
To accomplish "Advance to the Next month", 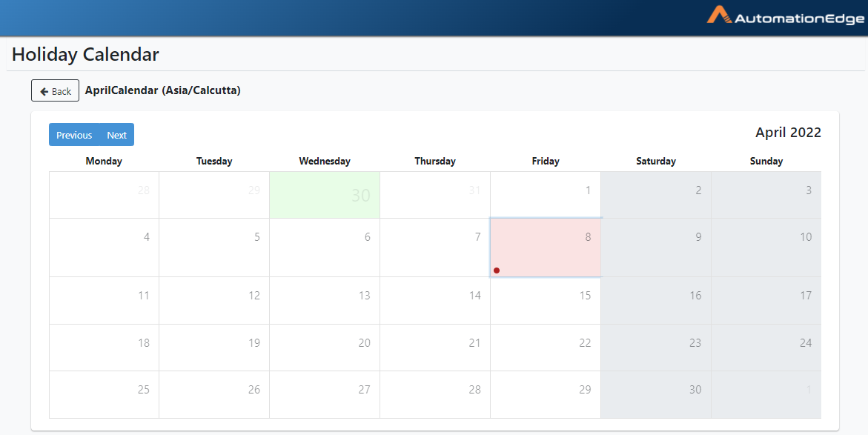I will point(117,135).
